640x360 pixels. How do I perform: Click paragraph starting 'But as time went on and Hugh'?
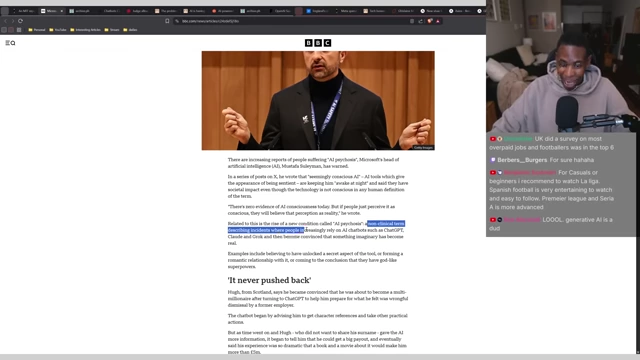pos(317,342)
